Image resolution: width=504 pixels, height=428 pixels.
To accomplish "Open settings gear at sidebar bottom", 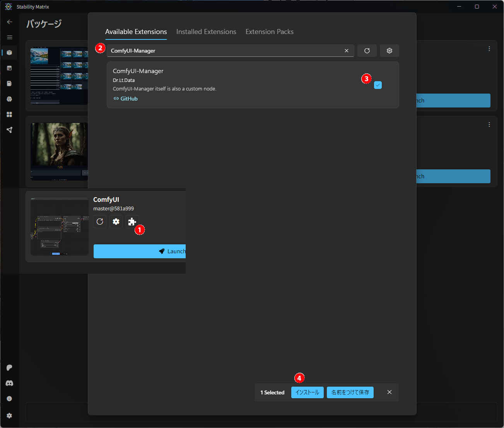I will (9, 416).
